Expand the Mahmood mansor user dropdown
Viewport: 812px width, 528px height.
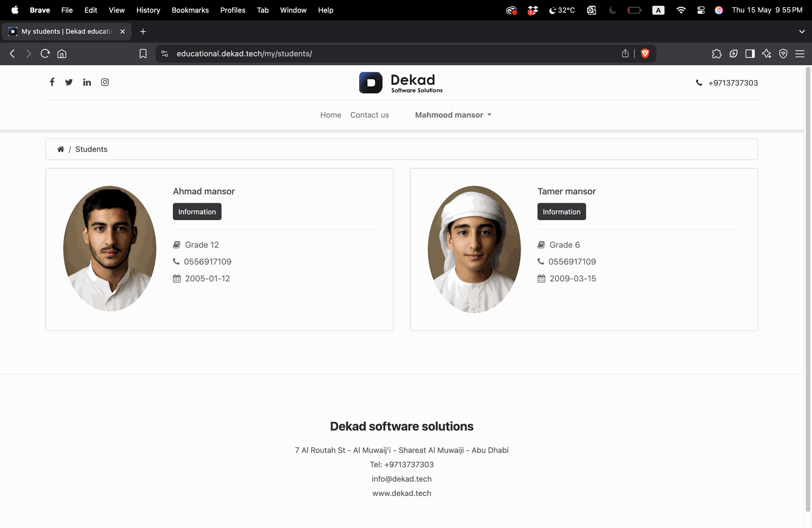tap(453, 115)
